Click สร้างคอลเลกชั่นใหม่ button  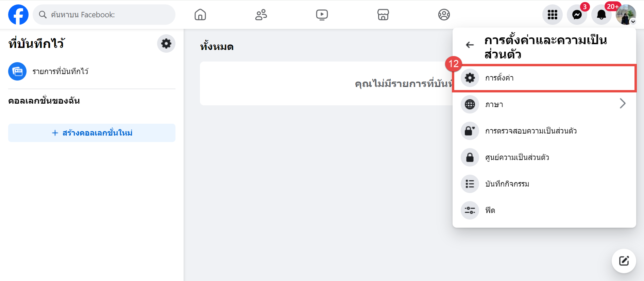click(x=92, y=133)
